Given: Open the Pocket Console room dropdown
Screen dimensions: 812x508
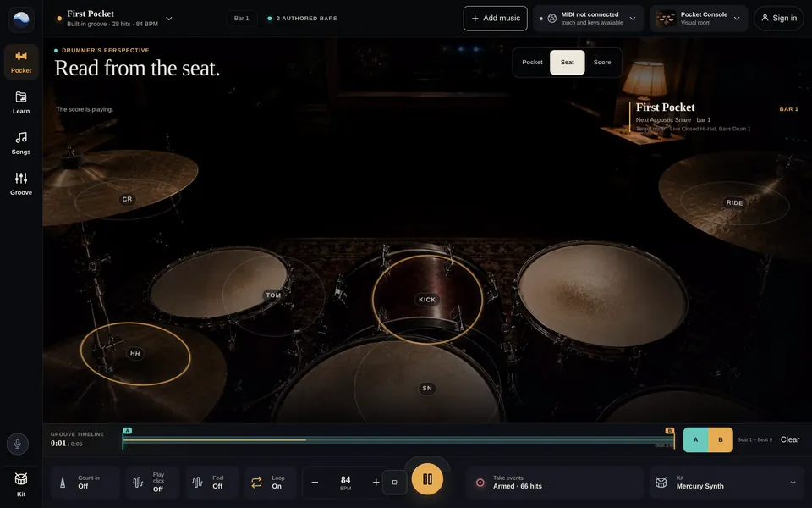Looking at the screenshot, I should tap(737, 19).
